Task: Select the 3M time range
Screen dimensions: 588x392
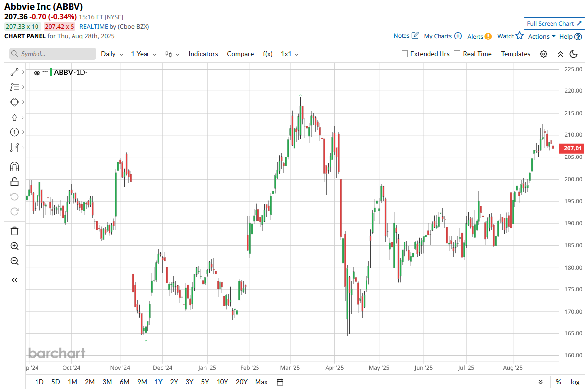Action: click(x=107, y=382)
